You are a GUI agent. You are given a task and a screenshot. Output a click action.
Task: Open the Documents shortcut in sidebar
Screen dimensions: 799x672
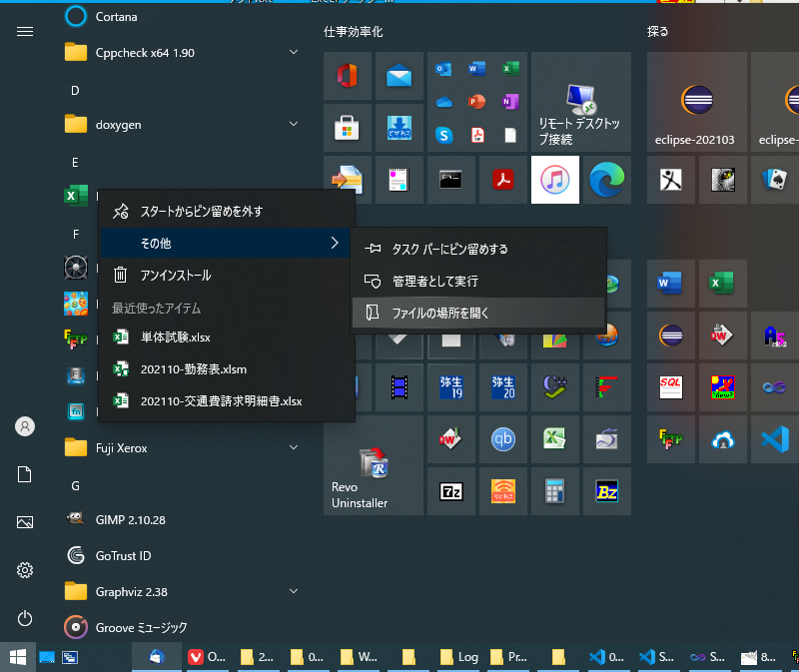coord(25,474)
